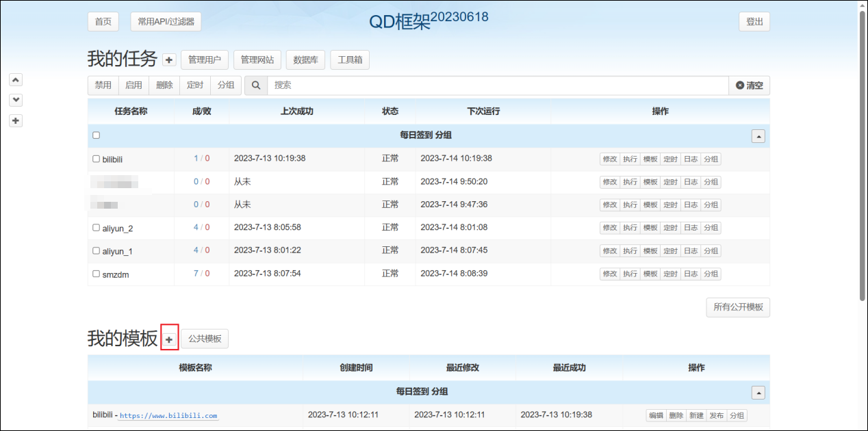Go to 首页 in top navigation

coord(103,22)
